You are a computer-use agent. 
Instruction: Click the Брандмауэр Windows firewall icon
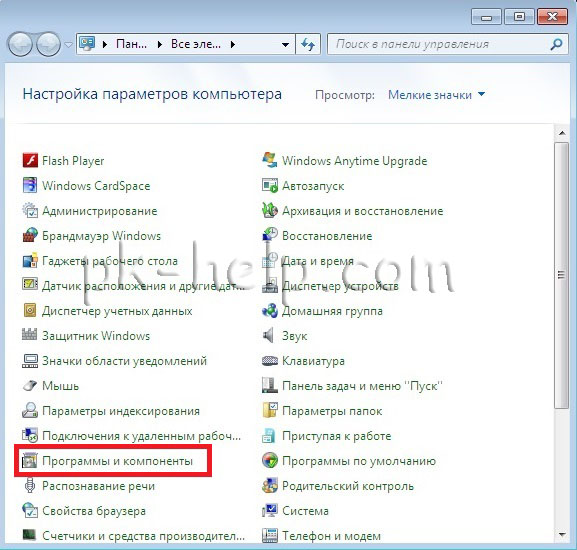pyautogui.click(x=30, y=235)
